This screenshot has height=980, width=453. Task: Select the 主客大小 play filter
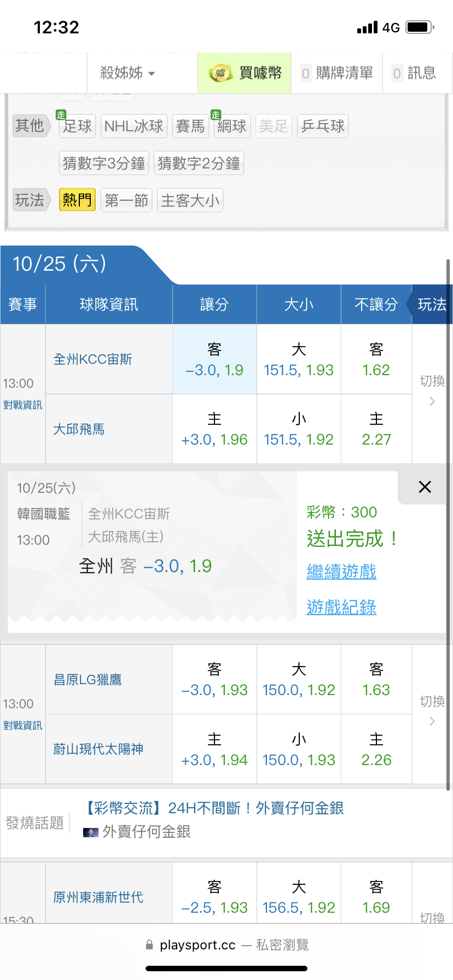tap(190, 200)
